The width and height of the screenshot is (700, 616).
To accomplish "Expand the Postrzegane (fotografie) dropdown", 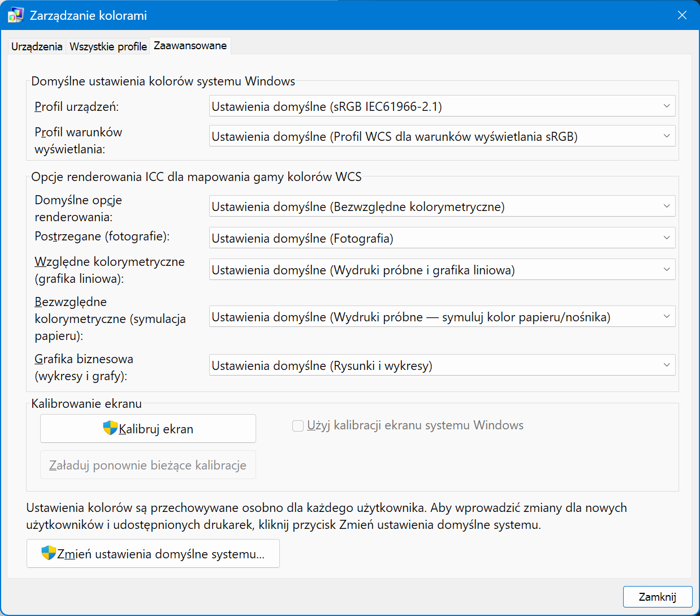I will click(442, 238).
